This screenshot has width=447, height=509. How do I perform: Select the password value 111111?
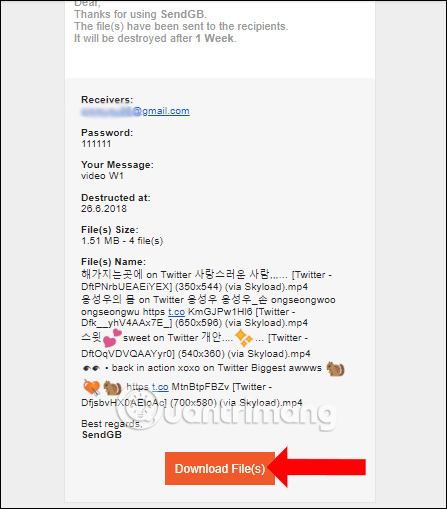(96, 144)
